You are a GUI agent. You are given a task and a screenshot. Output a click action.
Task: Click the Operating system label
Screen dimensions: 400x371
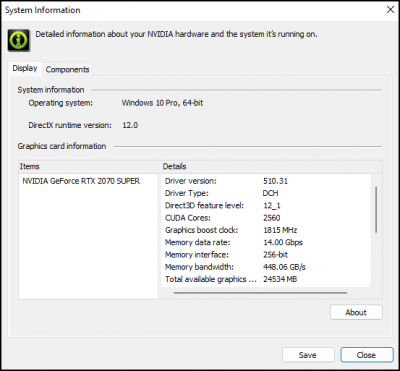(x=60, y=103)
